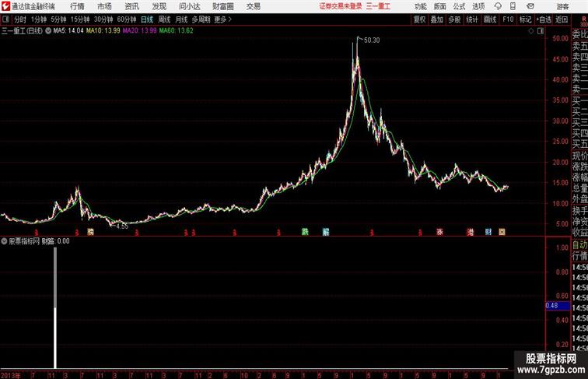Open the settings icon beside 股票指标网
Screen dimensions: 588x379
4,241
